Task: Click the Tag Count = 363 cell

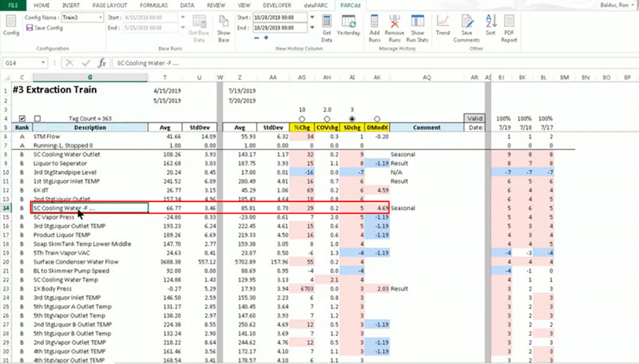Action: click(90, 118)
